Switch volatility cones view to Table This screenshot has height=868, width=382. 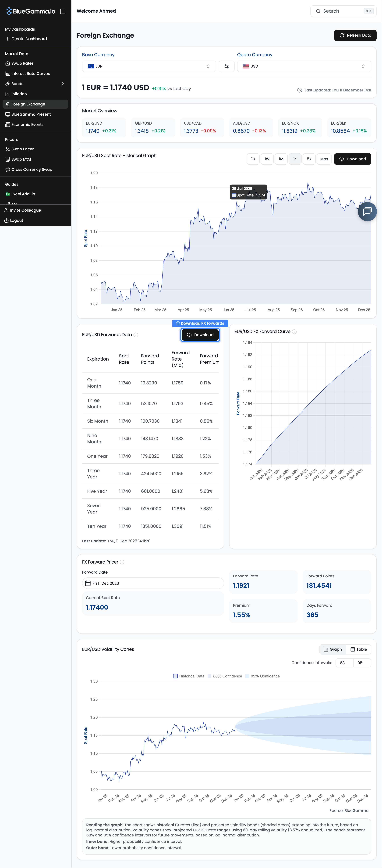pos(359,649)
